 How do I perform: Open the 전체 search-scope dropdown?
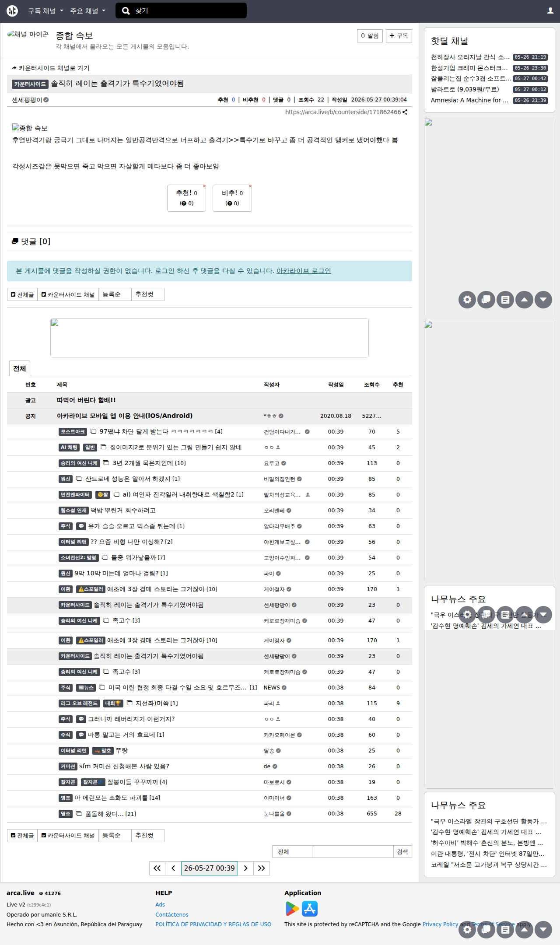292,851
